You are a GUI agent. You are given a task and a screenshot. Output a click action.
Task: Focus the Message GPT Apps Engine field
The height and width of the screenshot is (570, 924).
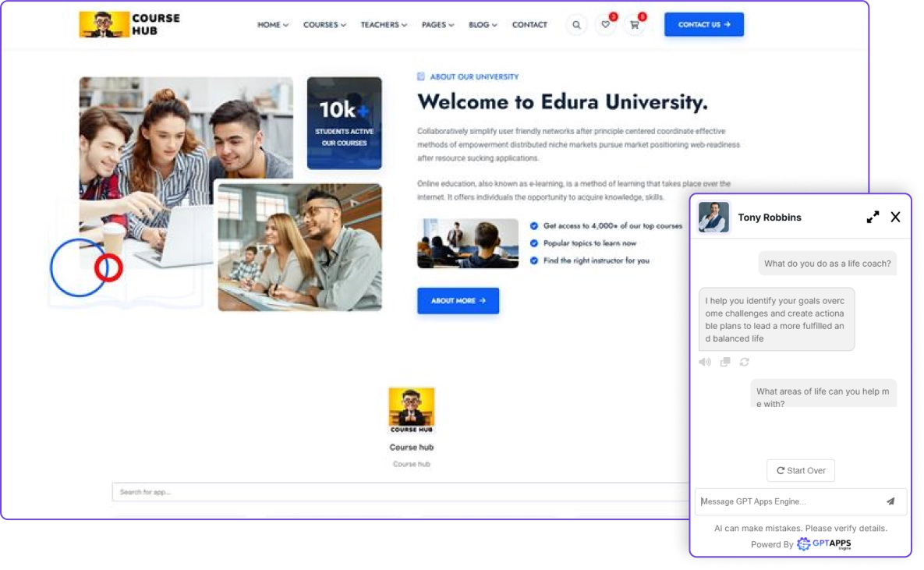(x=788, y=501)
